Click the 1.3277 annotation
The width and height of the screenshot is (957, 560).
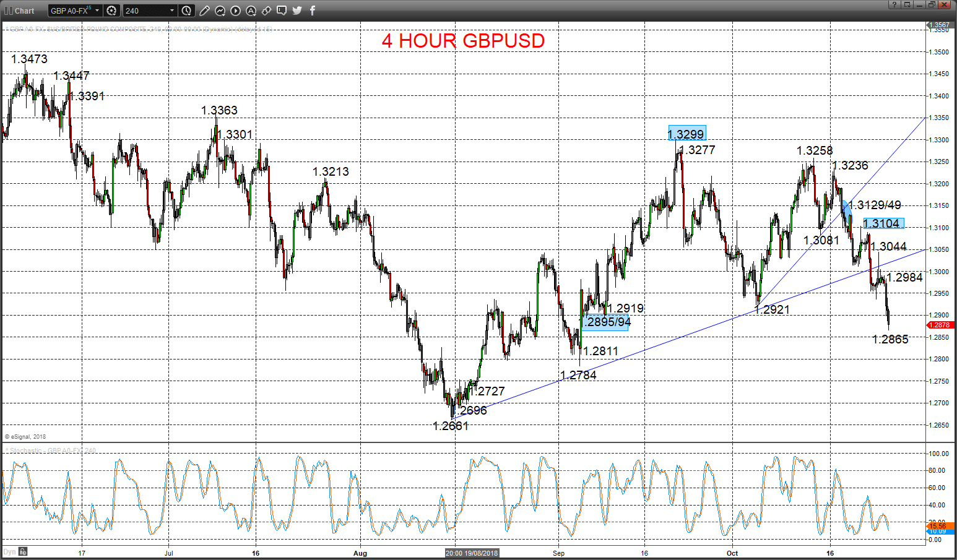(697, 150)
